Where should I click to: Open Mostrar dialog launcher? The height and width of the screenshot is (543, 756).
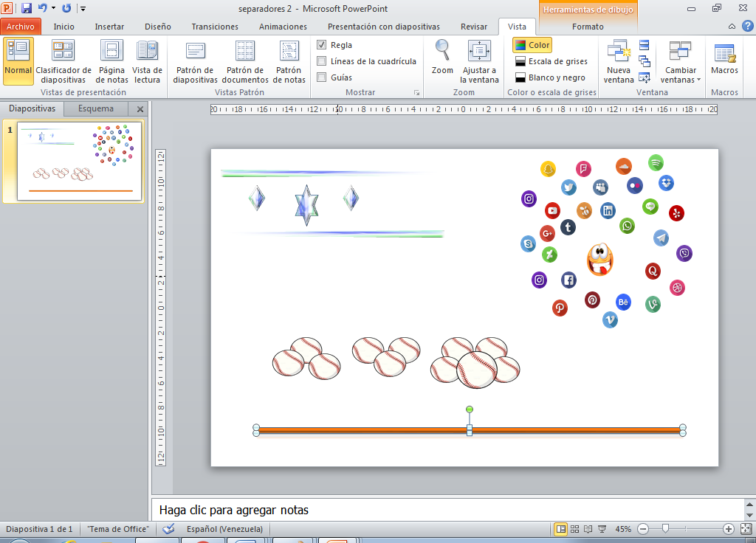(x=416, y=92)
